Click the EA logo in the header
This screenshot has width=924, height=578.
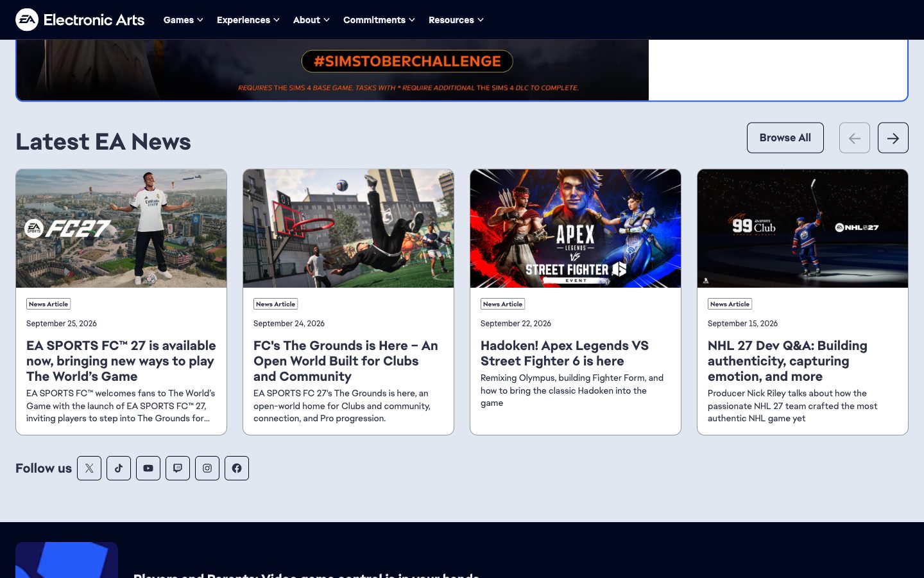27,20
